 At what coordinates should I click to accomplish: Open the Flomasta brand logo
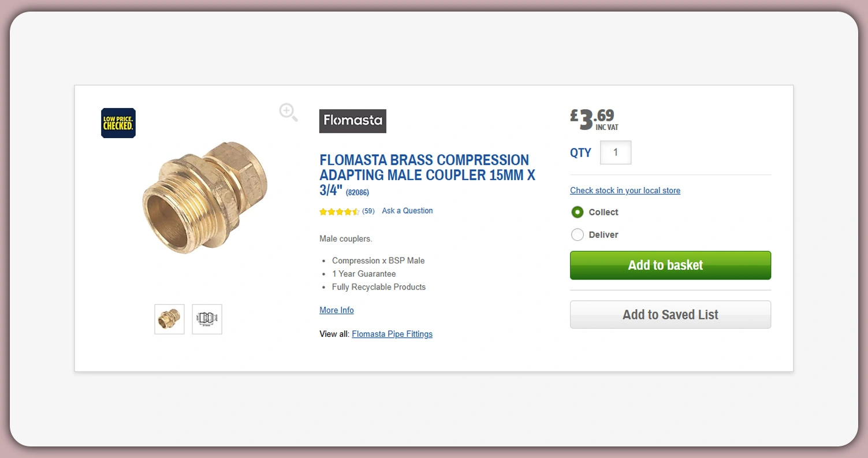(x=352, y=121)
